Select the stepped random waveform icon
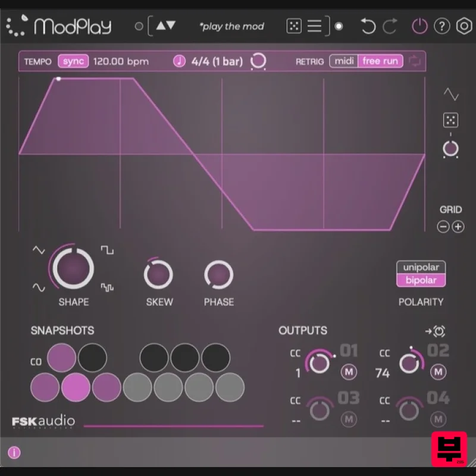 tap(106, 288)
